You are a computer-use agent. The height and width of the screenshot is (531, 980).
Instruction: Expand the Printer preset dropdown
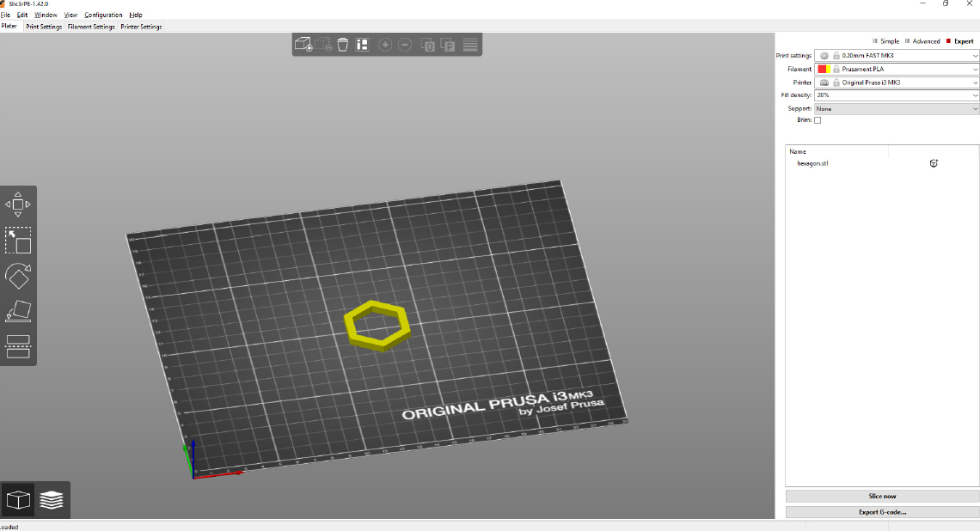pos(897,82)
